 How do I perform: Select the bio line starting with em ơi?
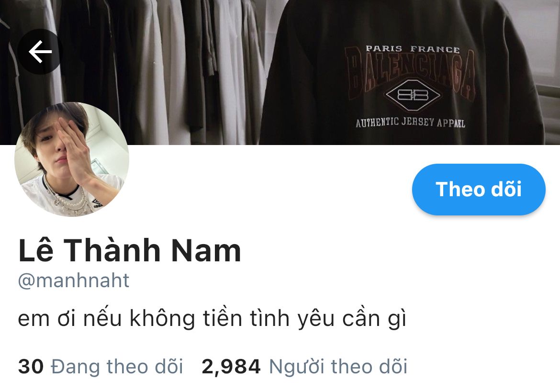[x=212, y=318]
